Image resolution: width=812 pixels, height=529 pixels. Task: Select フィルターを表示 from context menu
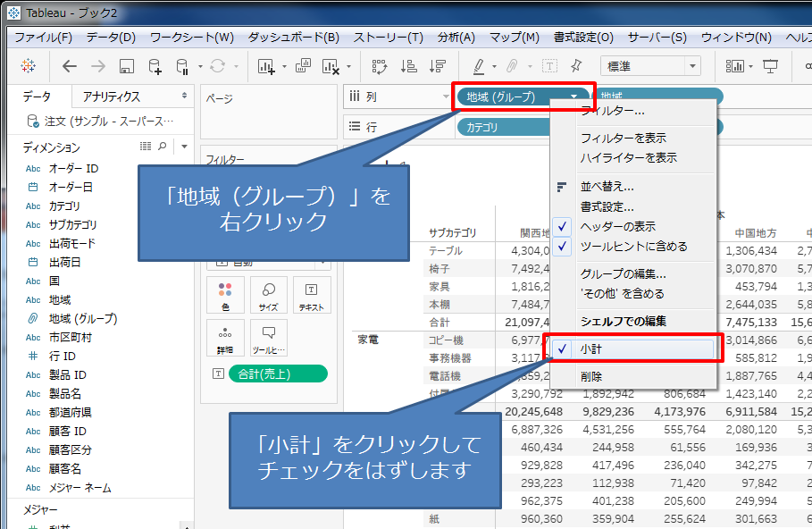(623, 139)
